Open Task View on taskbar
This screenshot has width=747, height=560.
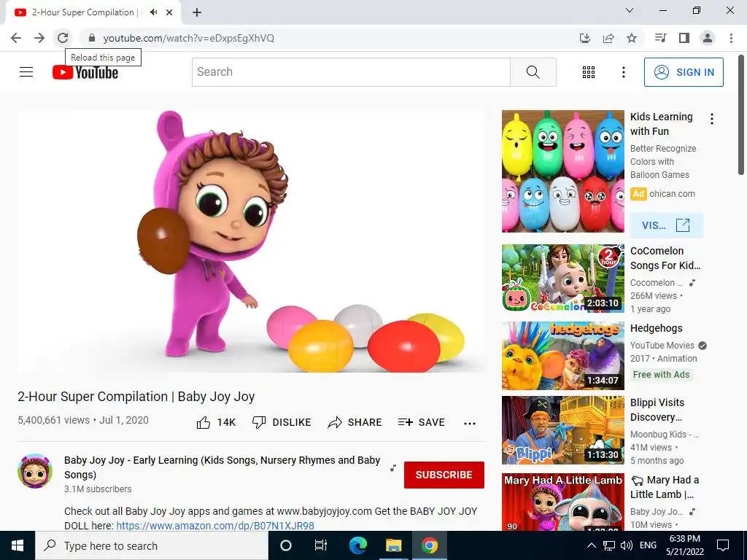coord(321,545)
